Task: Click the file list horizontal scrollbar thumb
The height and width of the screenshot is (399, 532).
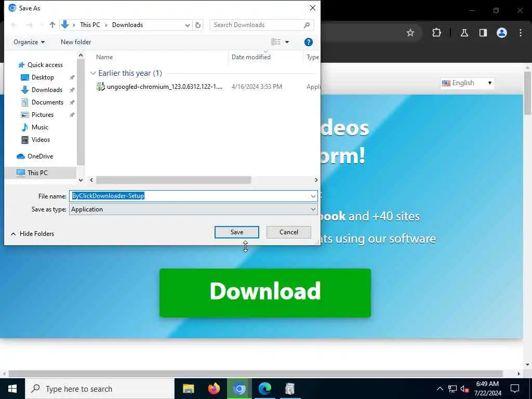Action: point(174,180)
